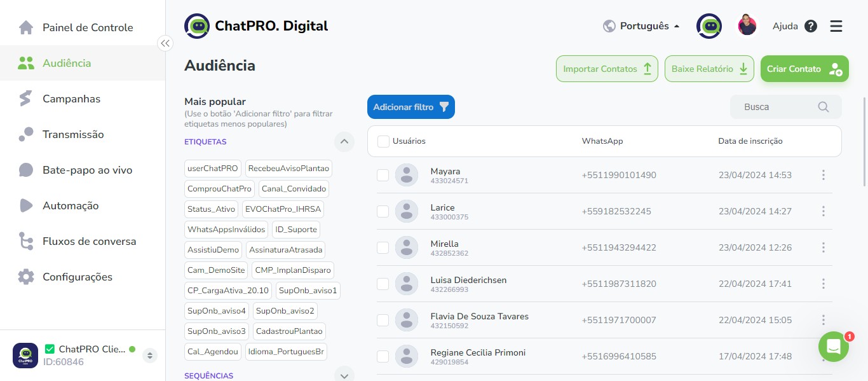Open the three-dot menu for Larice
This screenshot has width=868, height=381.
(x=824, y=211)
